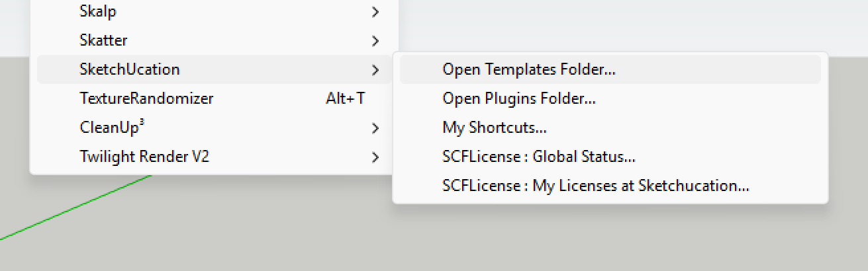Open SCFLicense Global Status
Image resolution: width=868 pixels, height=271 pixels.
(539, 157)
